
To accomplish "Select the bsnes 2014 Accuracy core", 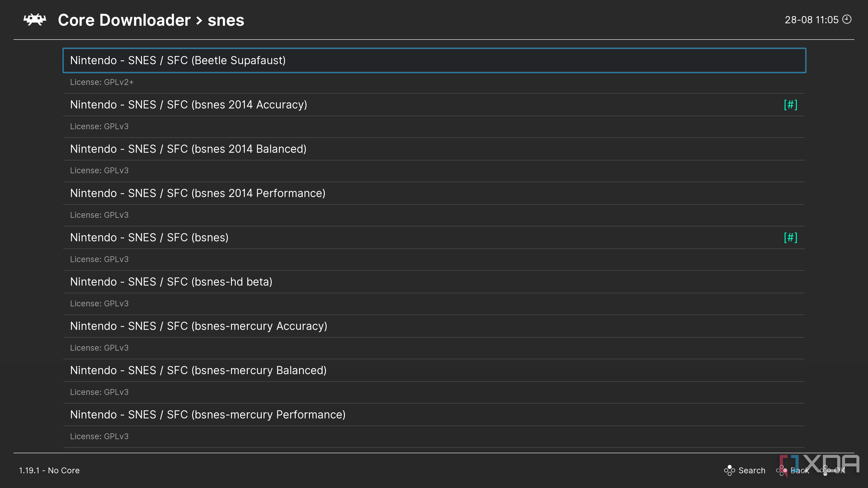I will 434,105.
